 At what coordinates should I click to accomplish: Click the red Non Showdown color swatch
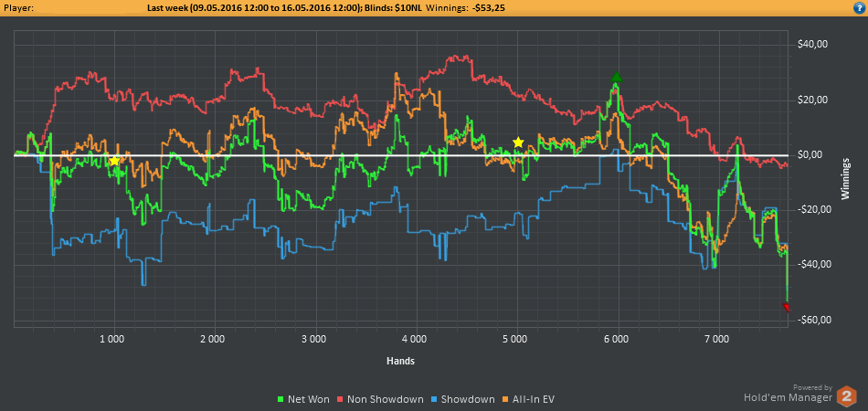click(342, 399)
